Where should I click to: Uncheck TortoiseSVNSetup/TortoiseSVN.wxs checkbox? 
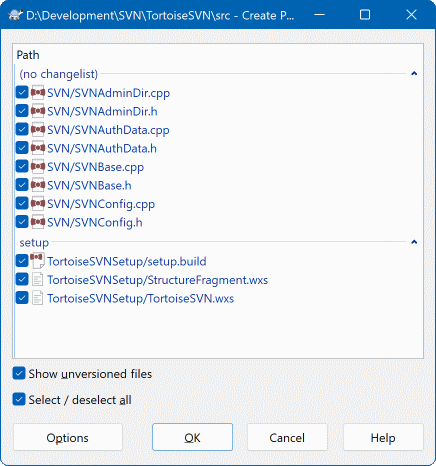click(x=22, y=298)
